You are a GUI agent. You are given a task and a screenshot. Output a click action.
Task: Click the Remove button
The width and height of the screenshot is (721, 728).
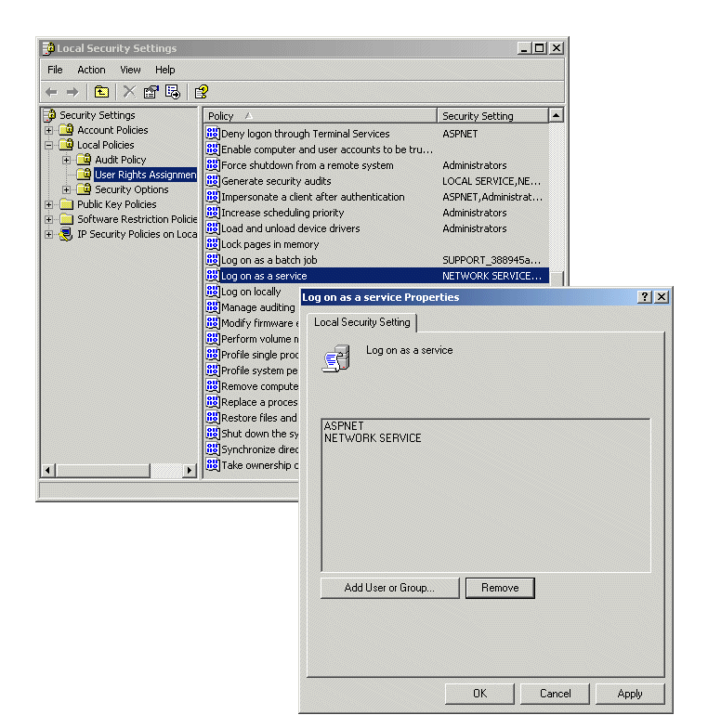500,588
